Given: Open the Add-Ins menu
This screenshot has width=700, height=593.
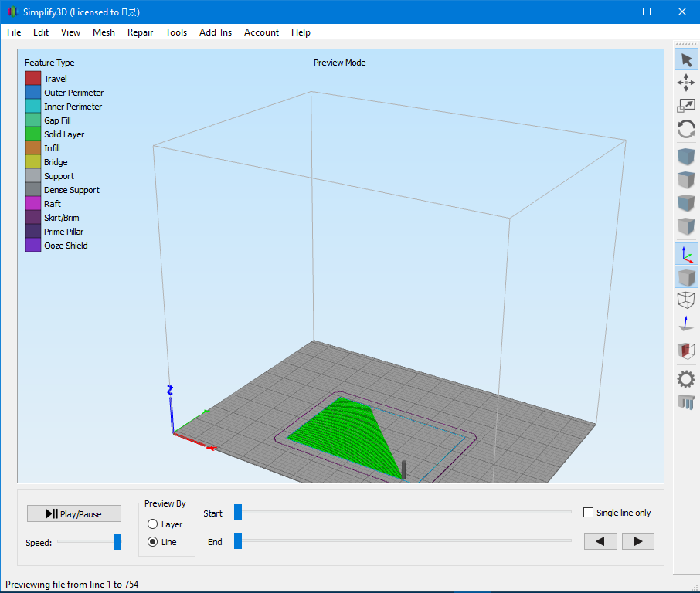Looking at the screenshot, I should coord(216,32).
